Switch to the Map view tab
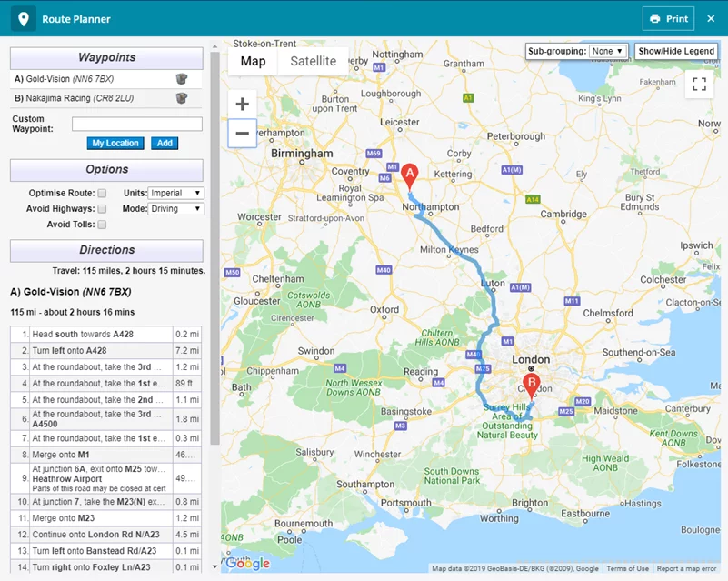This screenshot has height=581, width=728. 253,61
